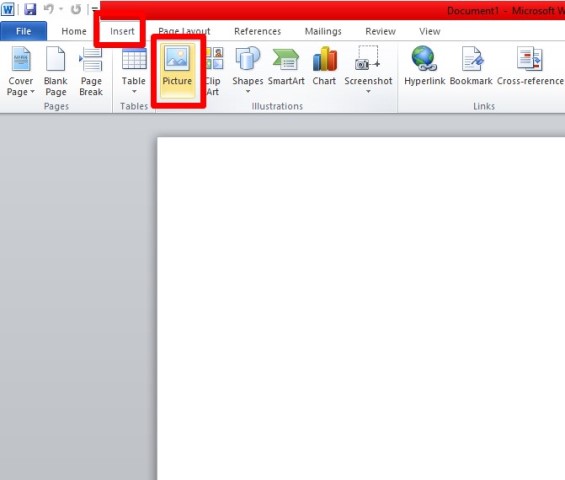Open the Mailings tab

pos(323,31)
